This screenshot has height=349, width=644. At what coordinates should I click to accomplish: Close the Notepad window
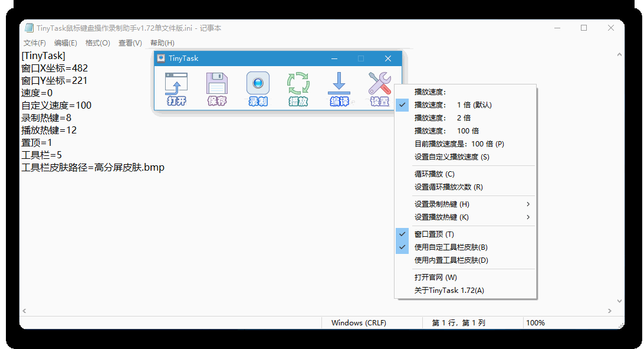(x=611, y=28)
